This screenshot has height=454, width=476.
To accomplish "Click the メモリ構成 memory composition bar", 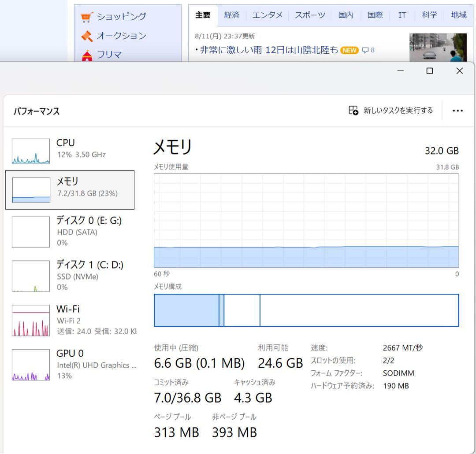I will [306, 310].
